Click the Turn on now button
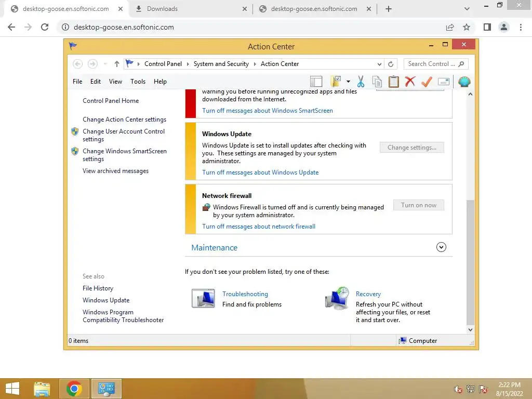 [419, 205]
